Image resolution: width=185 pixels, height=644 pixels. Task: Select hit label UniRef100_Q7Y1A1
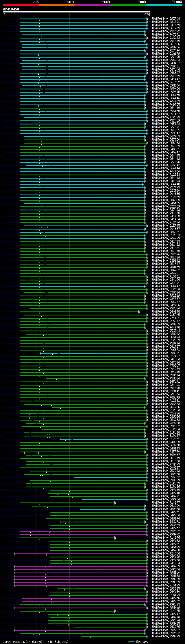coord(166,318)
